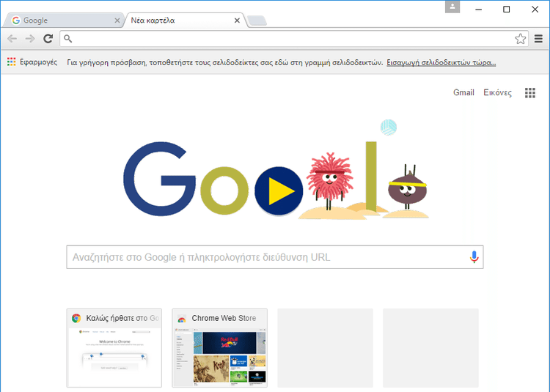This screenshot has height=392, width=550.
Task: Click the magnifier icon in the address bar
Action: (68, 39)
